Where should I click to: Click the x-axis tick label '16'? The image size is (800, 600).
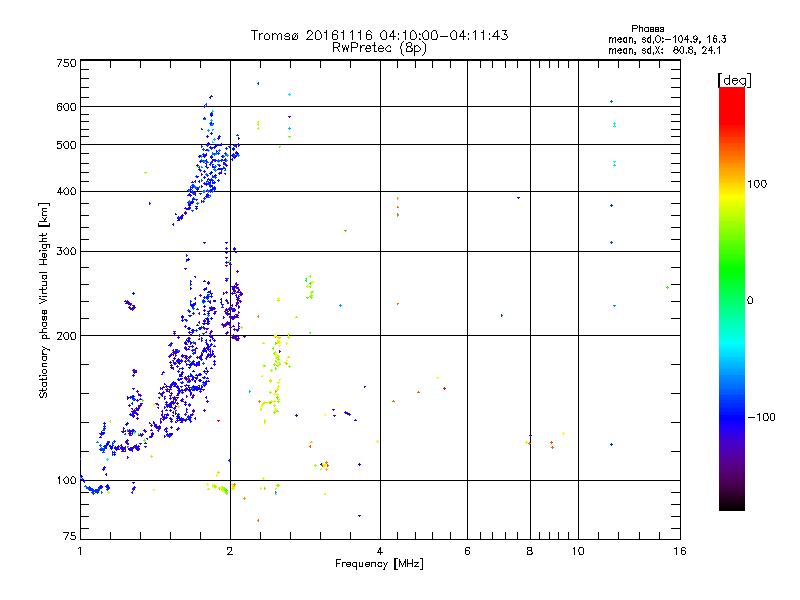click(680, 551)
